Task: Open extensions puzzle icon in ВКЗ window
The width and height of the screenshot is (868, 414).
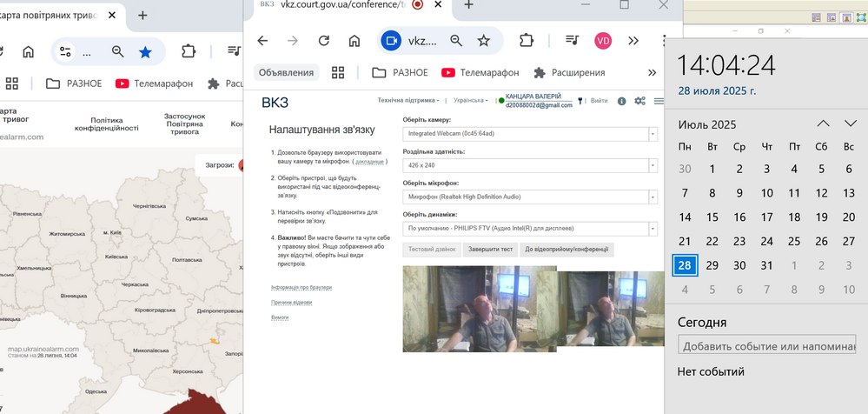Action: pyautogui.click(x=526, y=41)
